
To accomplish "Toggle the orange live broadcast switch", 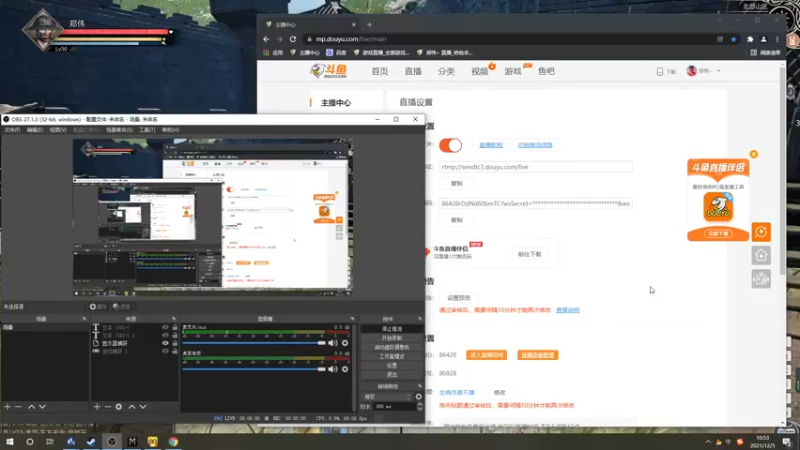I will click(450, 145).
